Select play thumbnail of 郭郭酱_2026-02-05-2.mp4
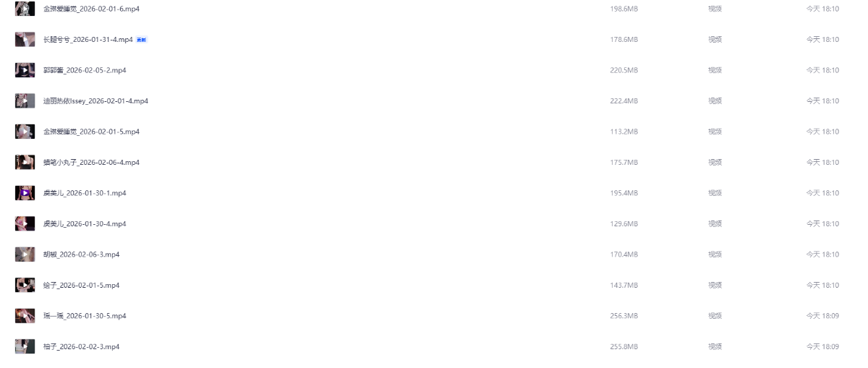 coord(25,70)
